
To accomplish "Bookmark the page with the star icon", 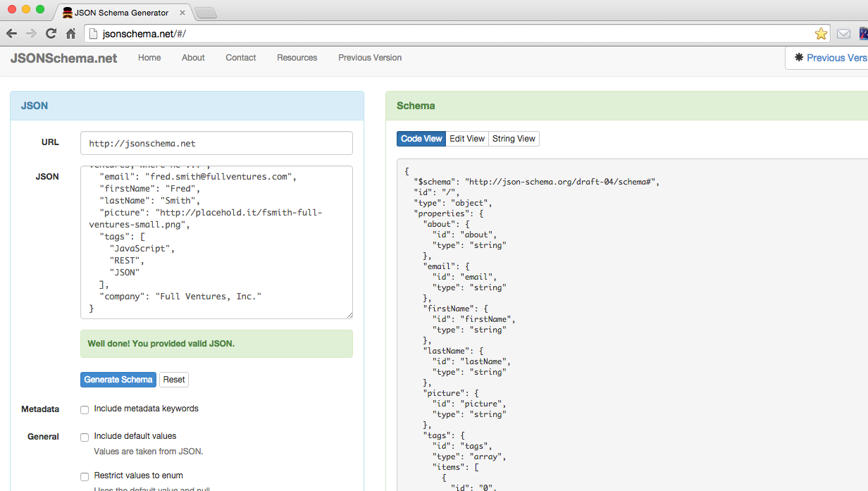I will tap(821, 33).
